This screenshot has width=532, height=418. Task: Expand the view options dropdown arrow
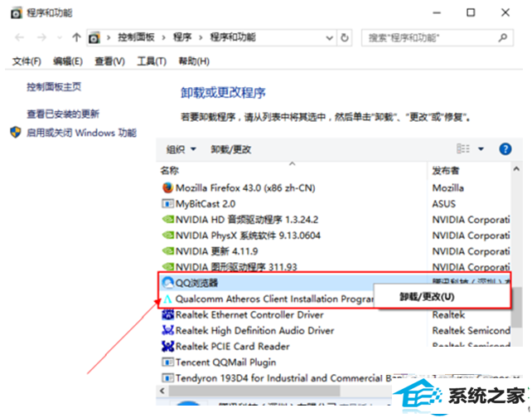pos(481,148)
